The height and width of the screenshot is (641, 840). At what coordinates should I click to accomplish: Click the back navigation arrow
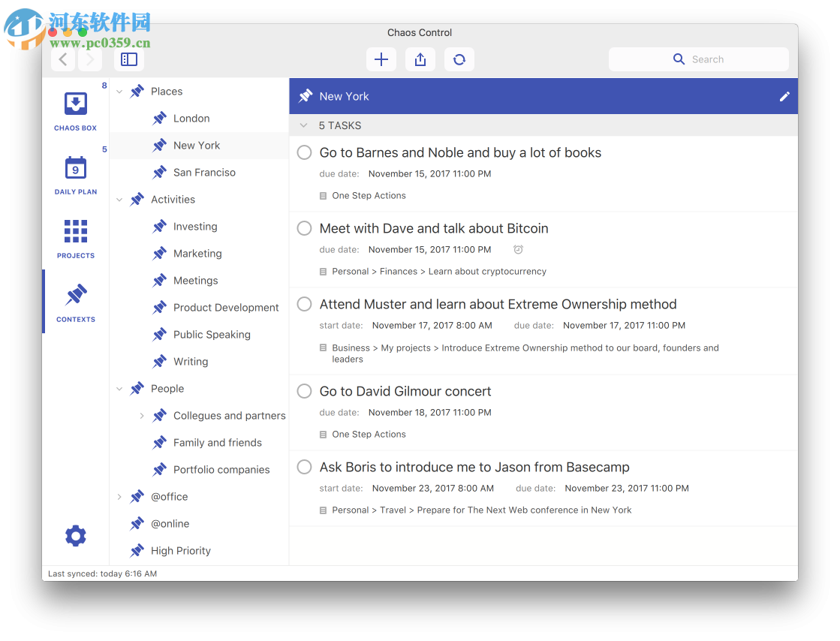click(63, 59)
